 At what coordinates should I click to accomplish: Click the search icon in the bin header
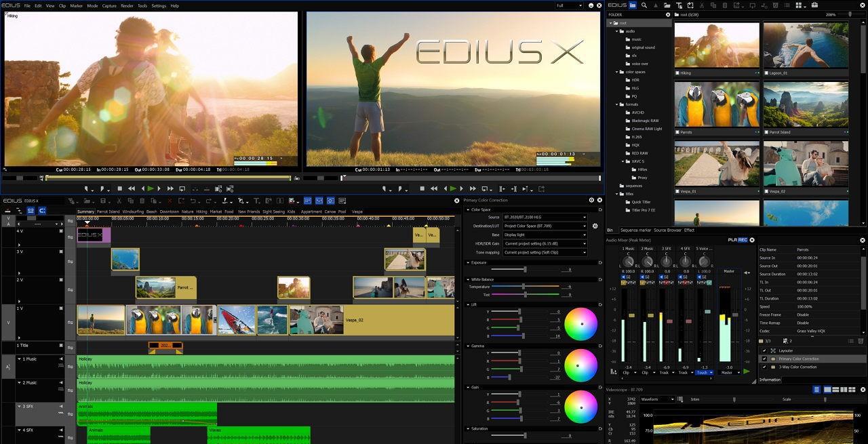pos(644,5)
